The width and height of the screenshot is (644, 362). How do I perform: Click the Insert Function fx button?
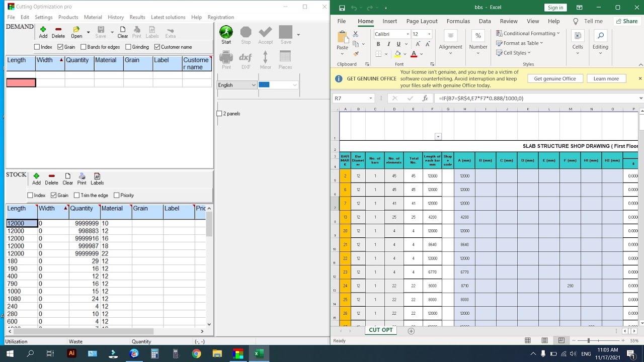point(425,99)
